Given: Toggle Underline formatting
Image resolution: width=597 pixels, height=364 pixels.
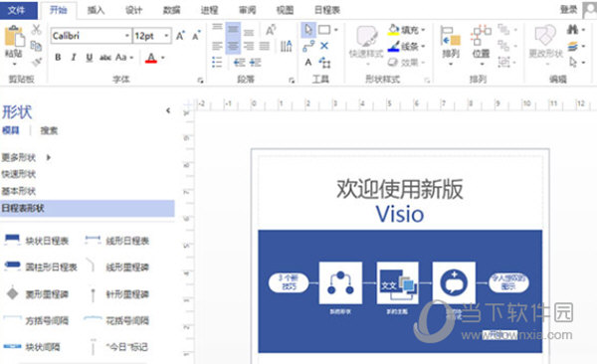Looking at the screenshot, I should point(90,58).
